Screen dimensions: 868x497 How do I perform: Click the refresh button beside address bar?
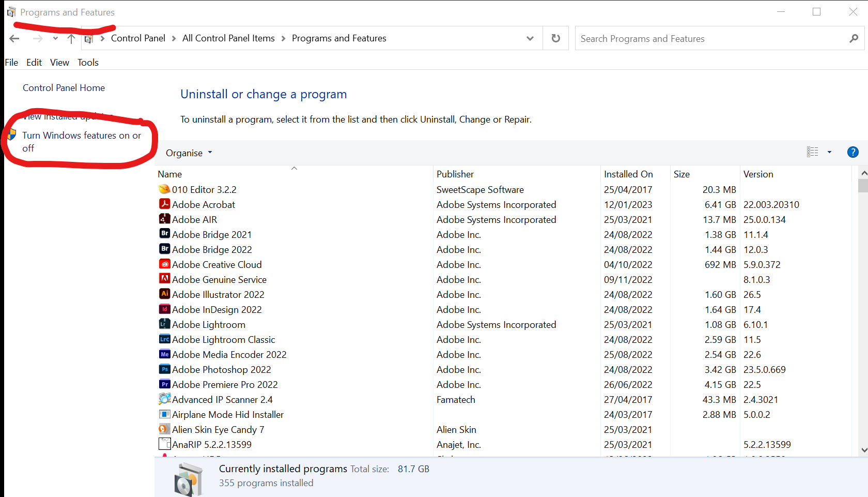(x=555, y=38)
